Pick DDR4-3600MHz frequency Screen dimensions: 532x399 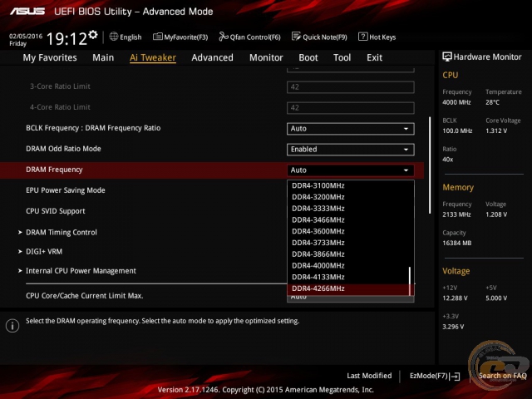pos(351,231)
